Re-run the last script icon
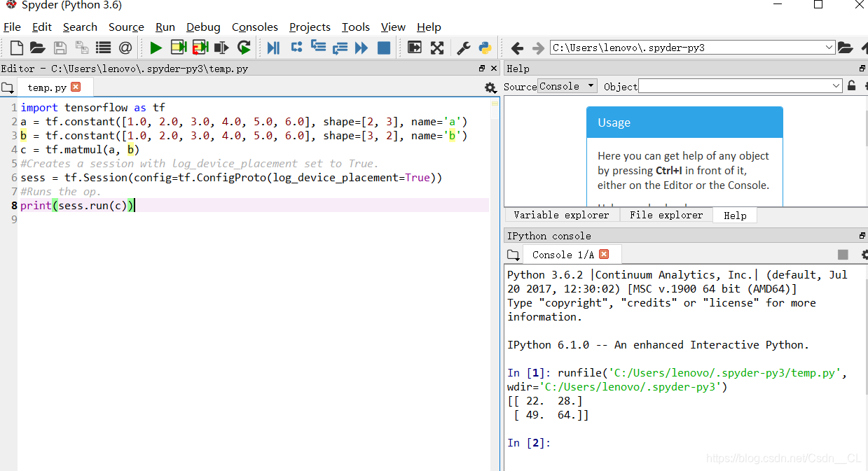 (244, 48)
